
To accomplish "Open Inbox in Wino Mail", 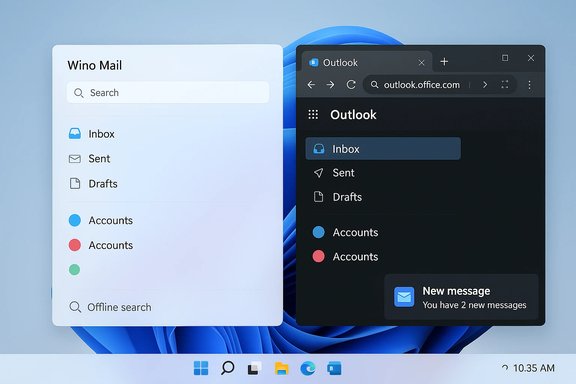I will coord(92,134).
